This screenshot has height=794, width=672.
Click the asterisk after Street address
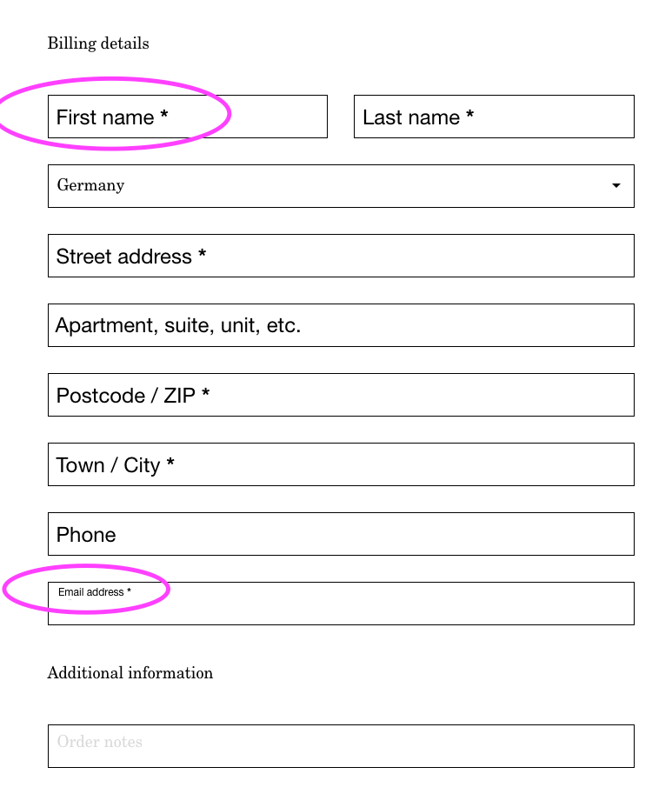coord(203,257)
